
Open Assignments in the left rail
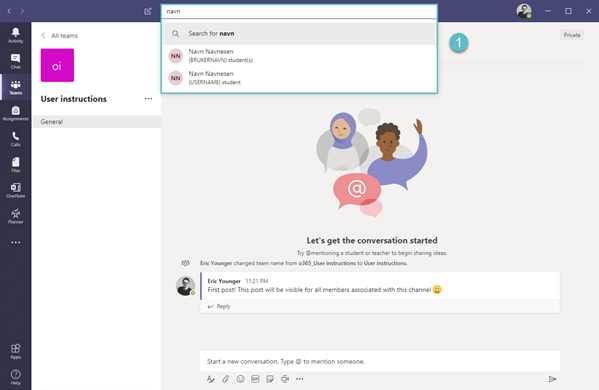point(16,113)
